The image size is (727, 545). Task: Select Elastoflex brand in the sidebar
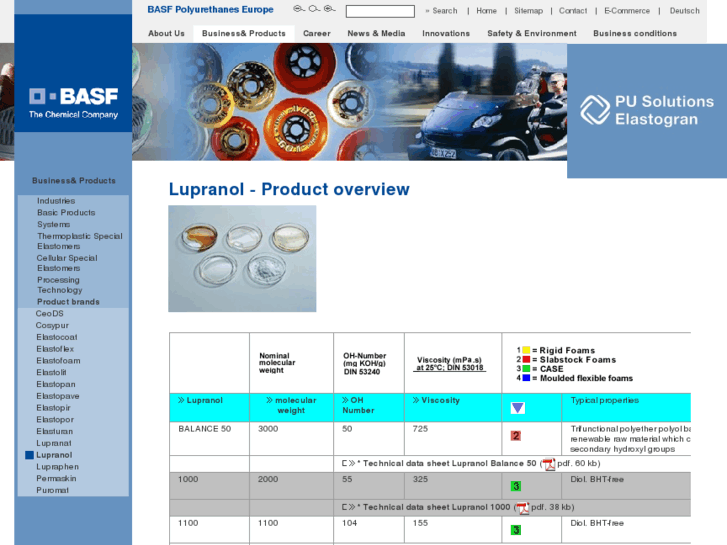point(55,349)
